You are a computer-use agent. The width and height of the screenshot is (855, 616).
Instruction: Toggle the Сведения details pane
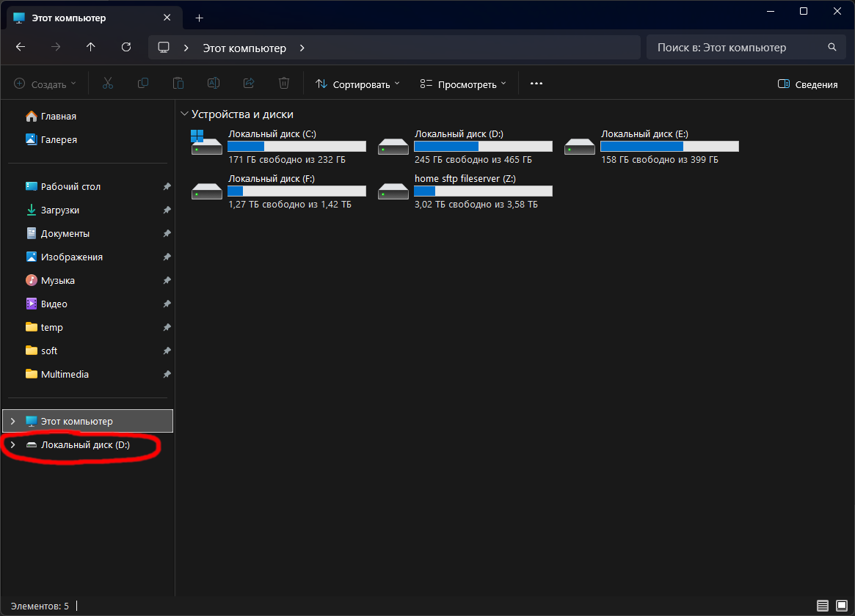coord(807,84)
